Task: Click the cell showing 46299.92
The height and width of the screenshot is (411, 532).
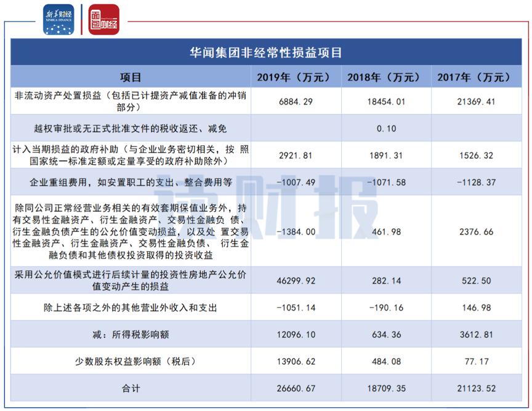Action: 295,281
